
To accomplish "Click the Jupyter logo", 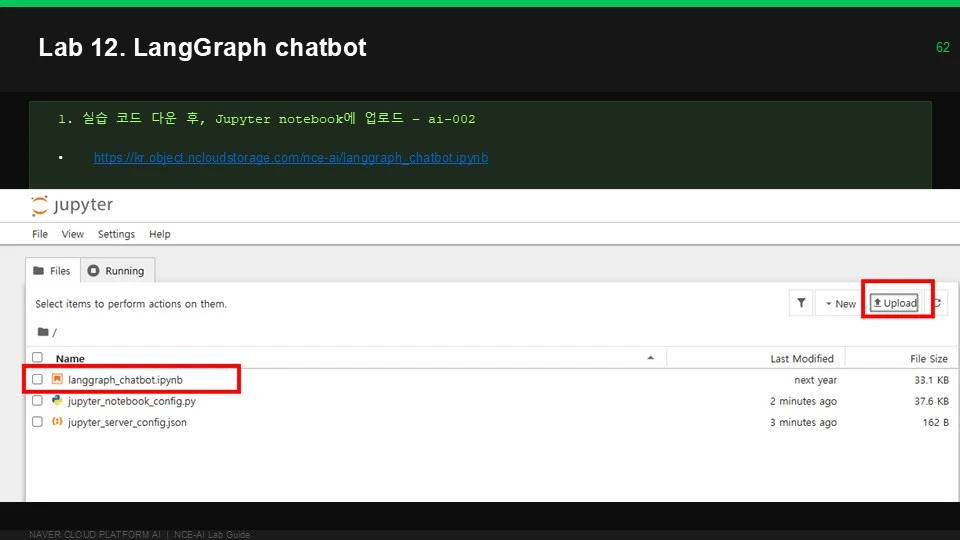I will point(72,205).
